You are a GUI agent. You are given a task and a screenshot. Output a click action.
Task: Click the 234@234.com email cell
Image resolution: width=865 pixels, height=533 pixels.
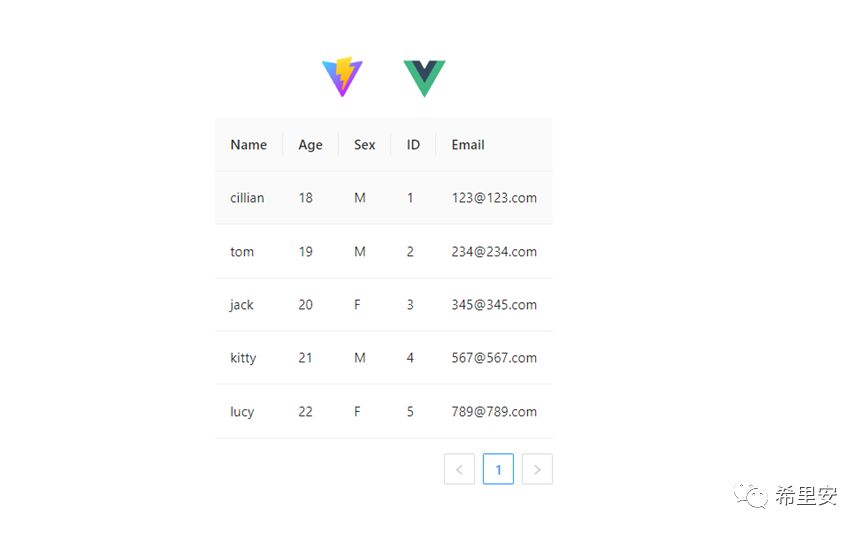tap(494, 252)
